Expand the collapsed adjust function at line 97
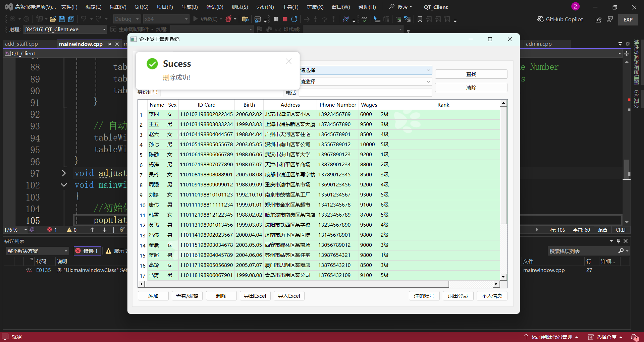 [64, 173]
